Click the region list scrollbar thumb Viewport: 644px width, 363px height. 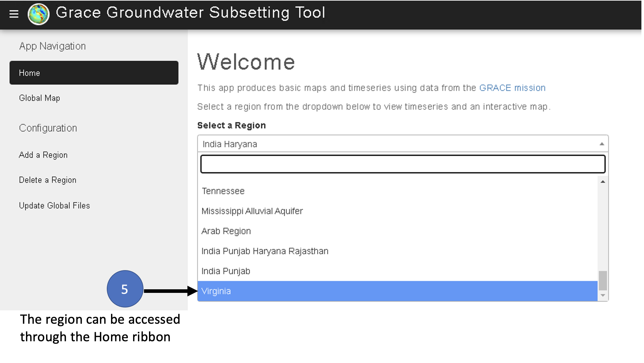(603, 281)
